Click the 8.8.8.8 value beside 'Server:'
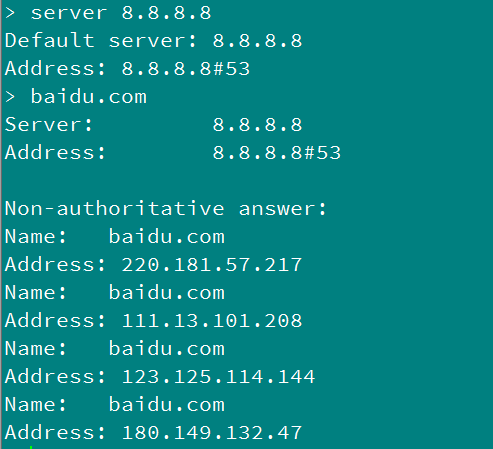Screen dimensions: 493x449 (257, 125)
